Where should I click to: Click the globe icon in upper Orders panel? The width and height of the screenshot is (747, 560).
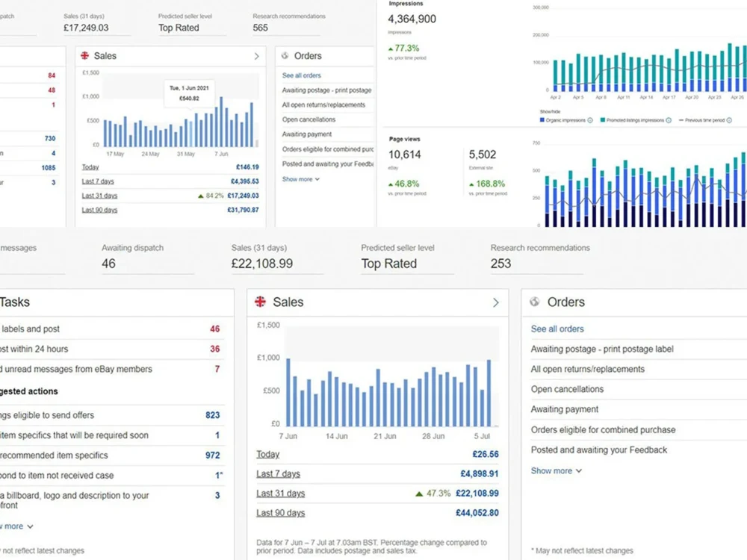285,55
